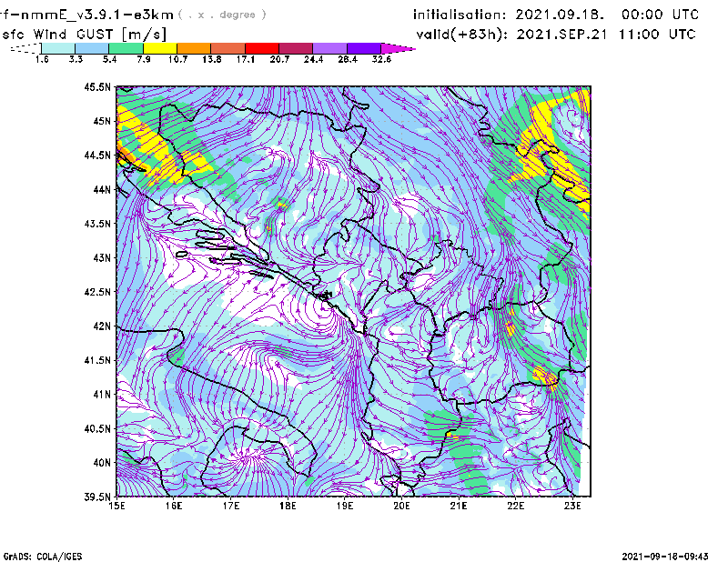This screenshot has width=728, height=562.
Task: Select the yellow legend color box
Action: pyautogui.click(x=160, y=48)
